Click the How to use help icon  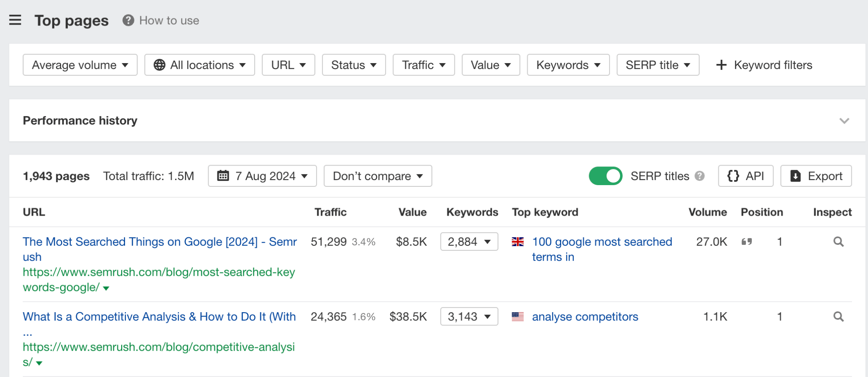(128, 20)
